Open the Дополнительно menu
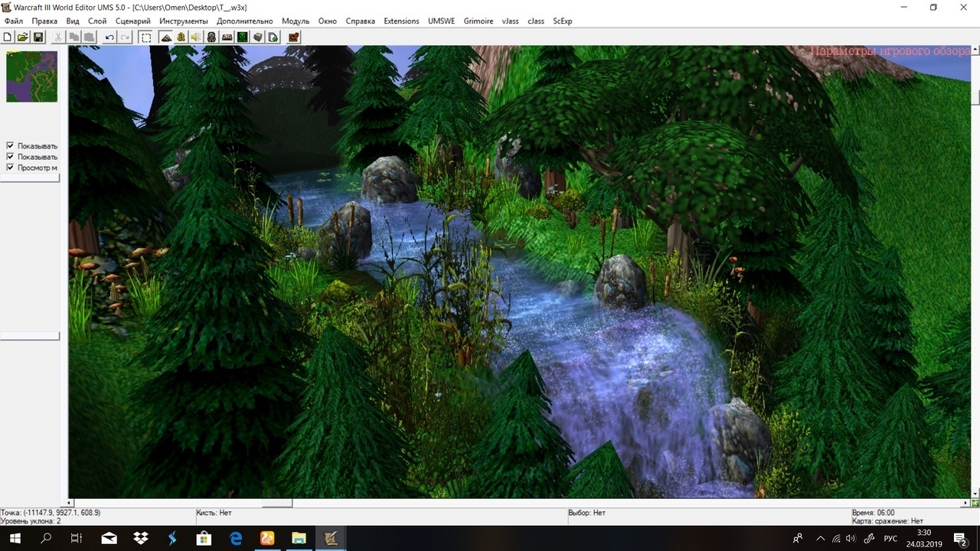Screen dimensions: 980x551 click(x=245, y=21)
